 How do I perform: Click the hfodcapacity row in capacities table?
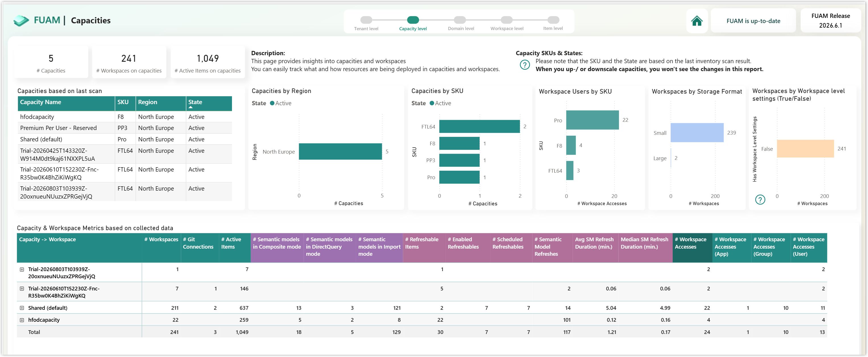pyautogui.click(x=125, y=117)
